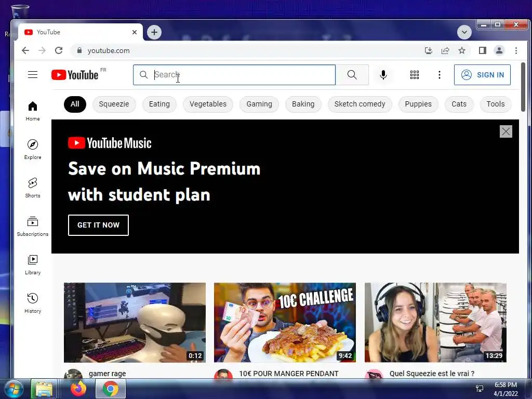Open the Quel Squeezie video thumbnail
Image resolution: width=532 pixels, height=399 pixels.
click(435, 322)
